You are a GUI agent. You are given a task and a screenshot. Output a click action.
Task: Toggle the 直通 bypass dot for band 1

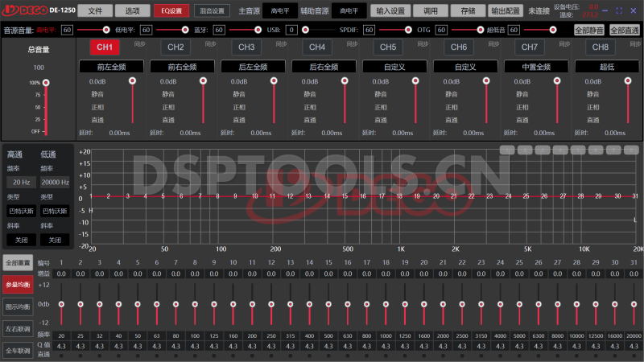pos(60,354)
